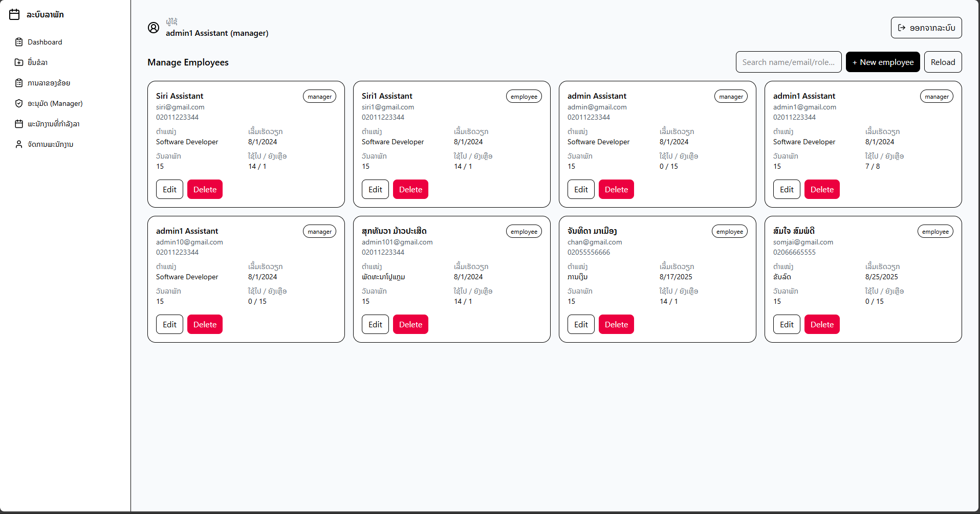Go to ຈັດການພະນັກງານ in the sidebar

[x=50, y=144]
